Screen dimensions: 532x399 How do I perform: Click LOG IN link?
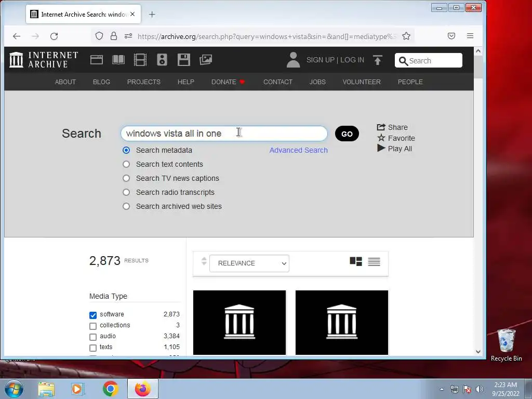click(352, 60)
